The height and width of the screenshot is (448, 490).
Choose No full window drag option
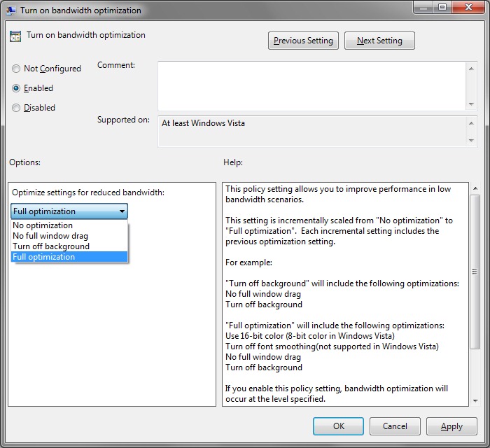[x=50, y=236]
